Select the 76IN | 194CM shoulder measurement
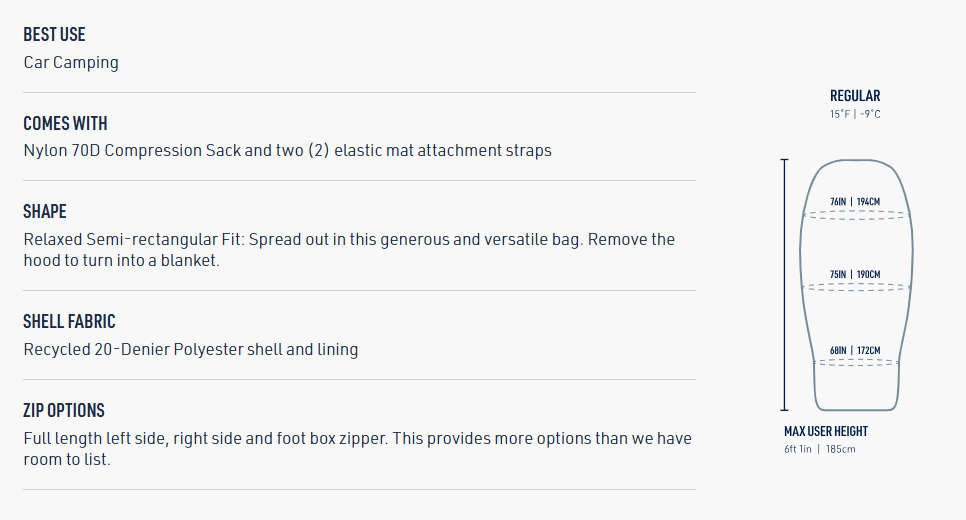 pos(855,202)
